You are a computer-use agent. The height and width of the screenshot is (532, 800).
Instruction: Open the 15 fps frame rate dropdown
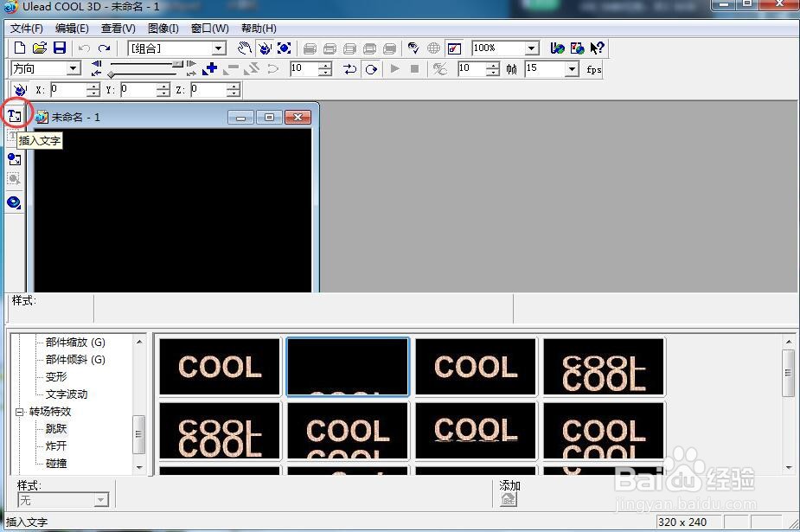click(572, 68)
